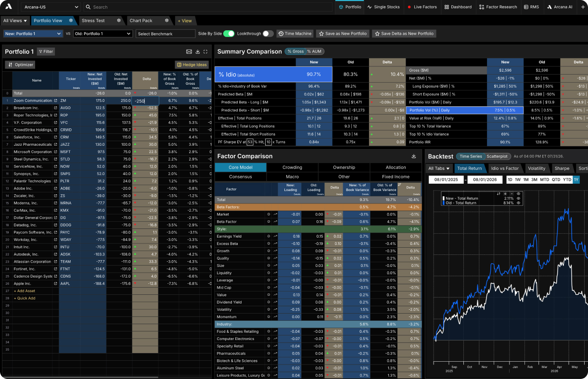Screen dimensions: 588x379
Task: Open the Market factor trend chart icon
Action: coord(275,214)
